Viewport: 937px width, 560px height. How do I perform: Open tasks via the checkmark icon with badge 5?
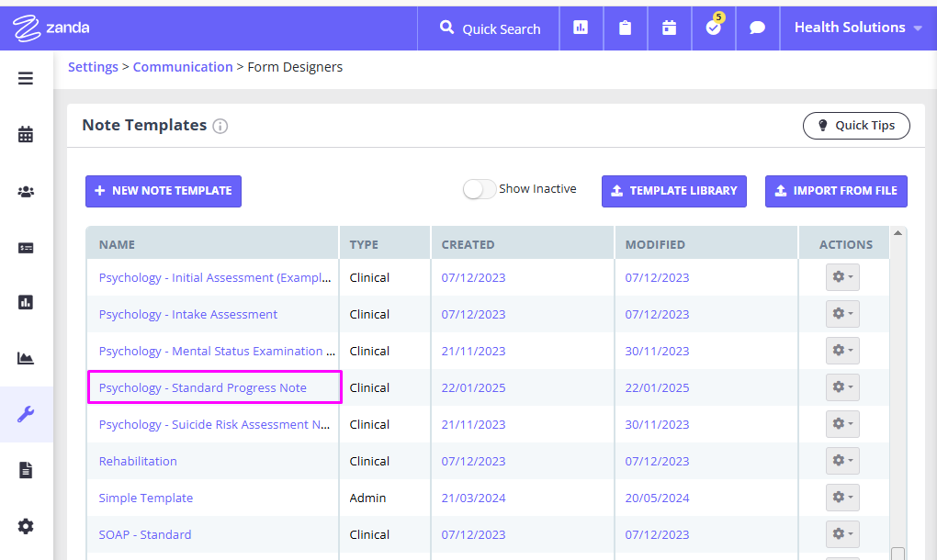pyautogui.click(x=713, y=28)
